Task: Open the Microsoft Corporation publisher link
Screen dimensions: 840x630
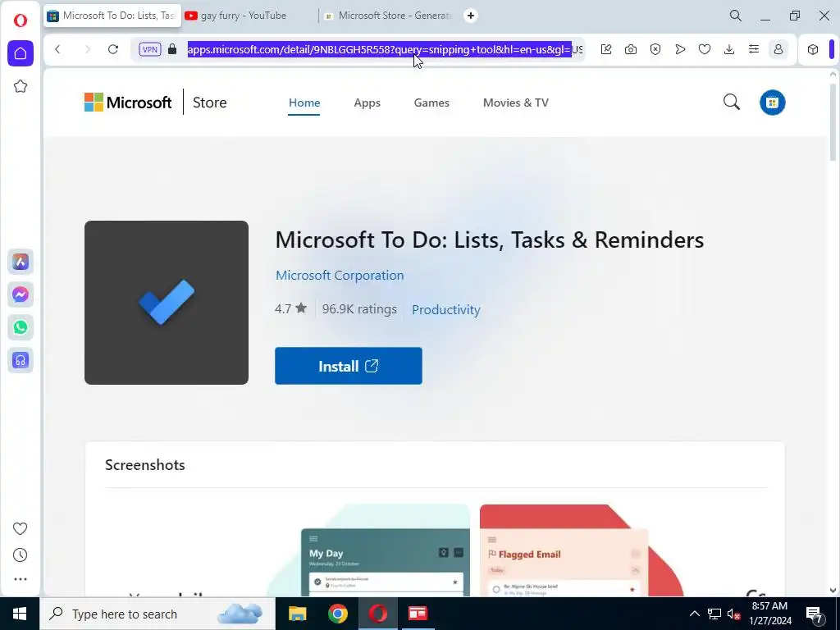Action: (x=340, y=276)
